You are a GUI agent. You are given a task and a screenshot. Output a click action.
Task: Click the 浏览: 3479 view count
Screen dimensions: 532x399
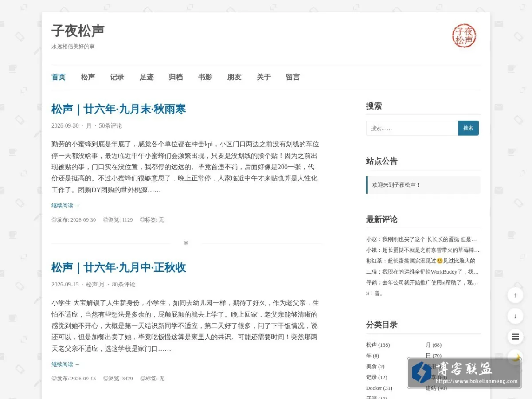pyautogui.click(x=118, y=379)
